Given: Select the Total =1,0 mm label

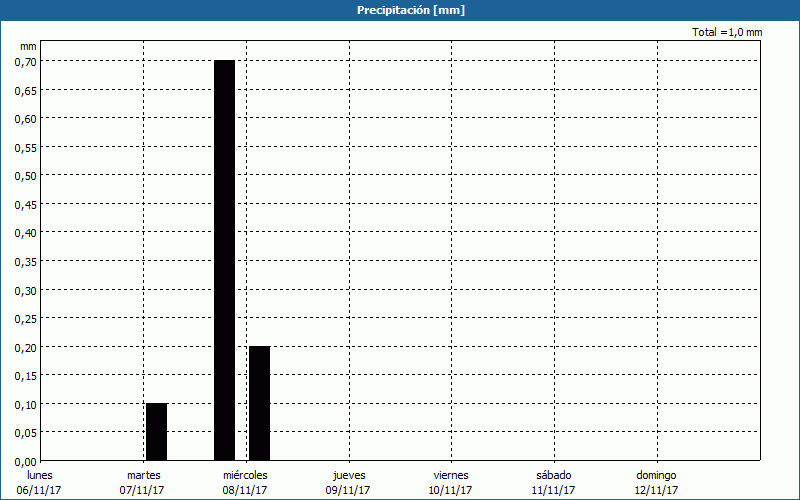Looking at the screenshot, I should pyautogui.click(x=727, y=33).
